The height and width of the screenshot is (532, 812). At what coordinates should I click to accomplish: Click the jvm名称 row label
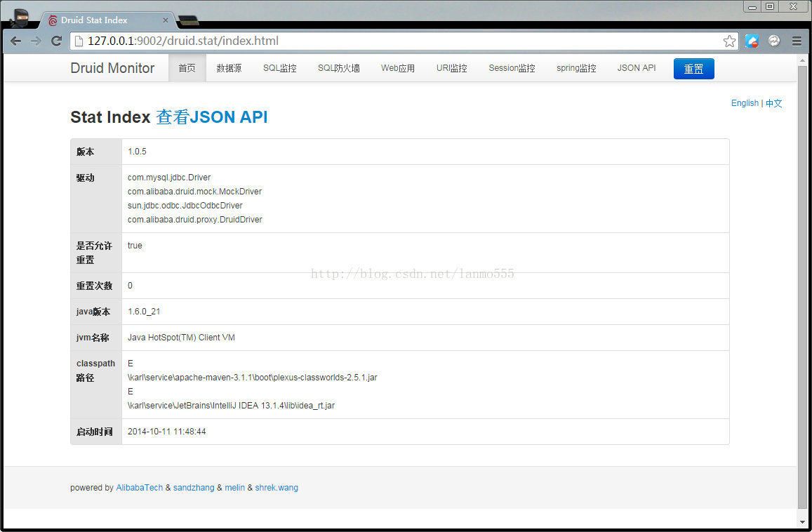[93, 337]
